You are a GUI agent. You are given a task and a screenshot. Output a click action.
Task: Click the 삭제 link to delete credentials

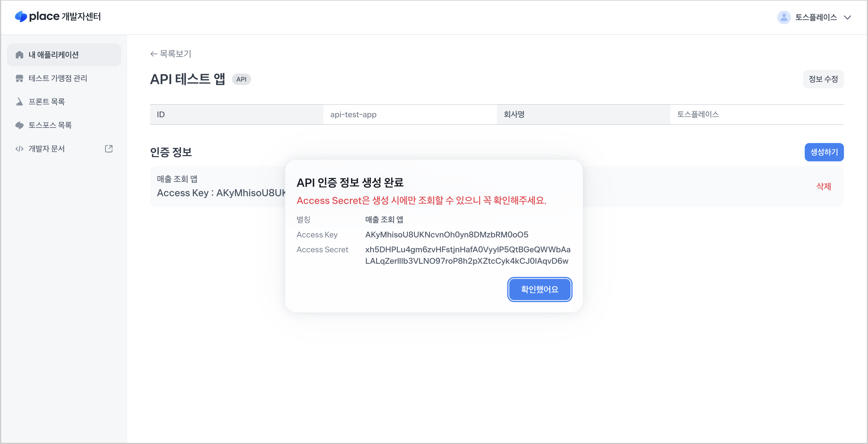click(x=824, y=186)
